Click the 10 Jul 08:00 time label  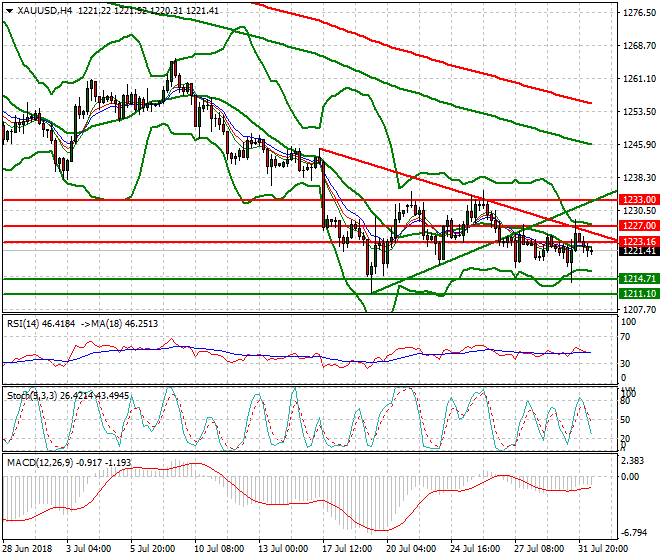point(219,549)
